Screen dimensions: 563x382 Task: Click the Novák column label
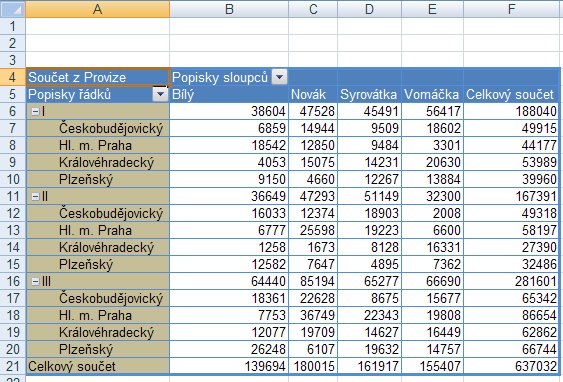[x=313, y=94]
